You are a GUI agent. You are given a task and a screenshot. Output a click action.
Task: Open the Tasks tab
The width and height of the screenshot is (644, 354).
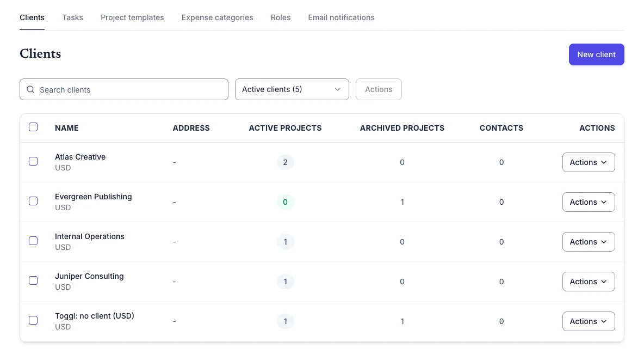click(x=73, y=17)
